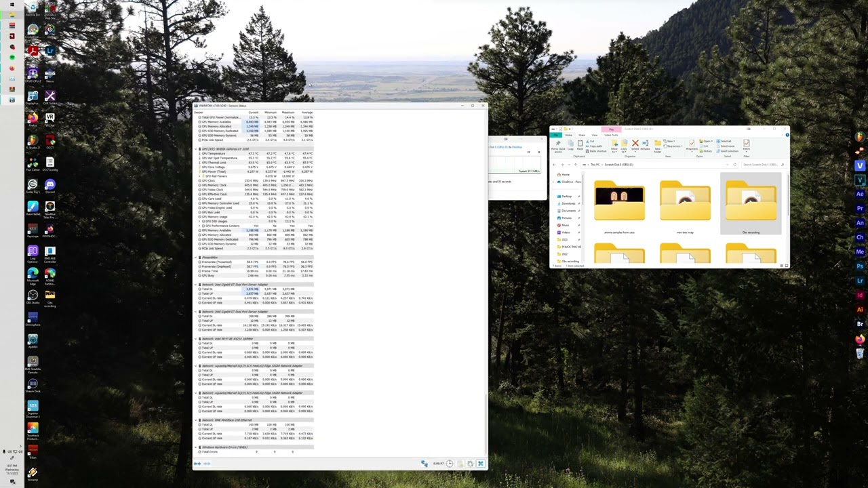Click the Delete icon in Explorer ribbon
This screenshot has width=868, height=488.
[x=635, y=144]
